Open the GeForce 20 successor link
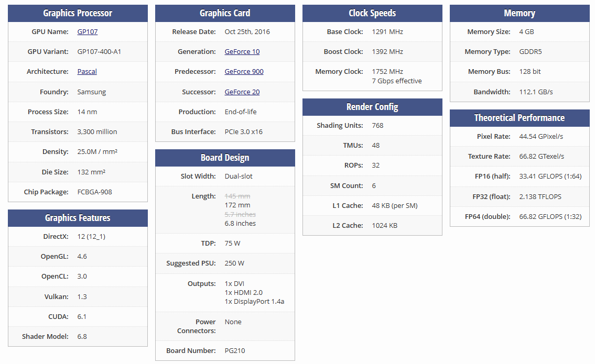595x364 pixels. point(242,92)
